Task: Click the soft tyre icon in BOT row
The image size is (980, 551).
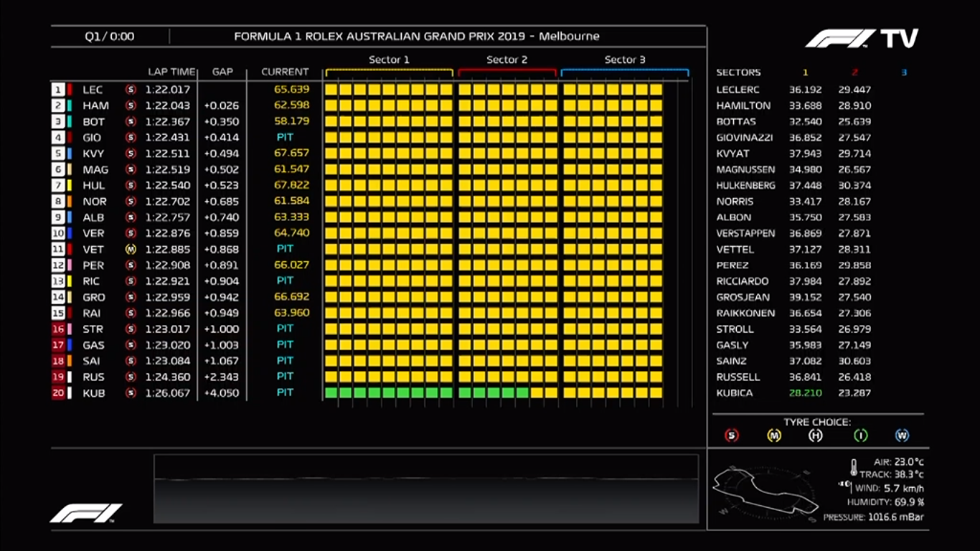Action: coord(131,122)
